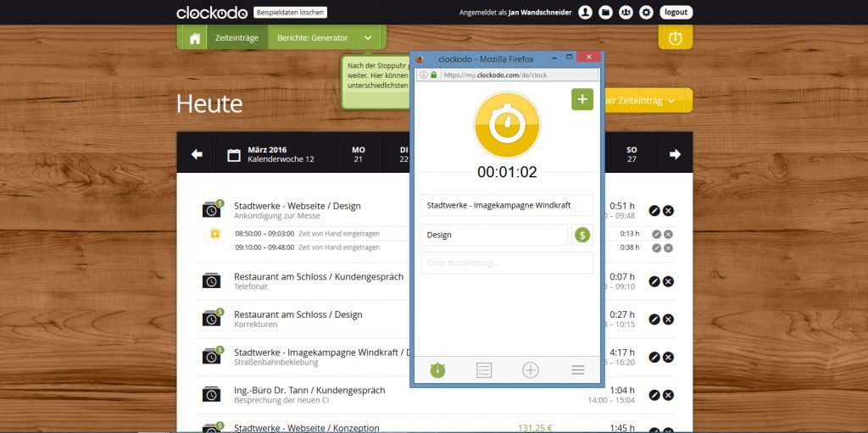The image size is (868, 433).
Task: Edit the Restaurant am Schloss / Design entry
Action: click(654, 319)
